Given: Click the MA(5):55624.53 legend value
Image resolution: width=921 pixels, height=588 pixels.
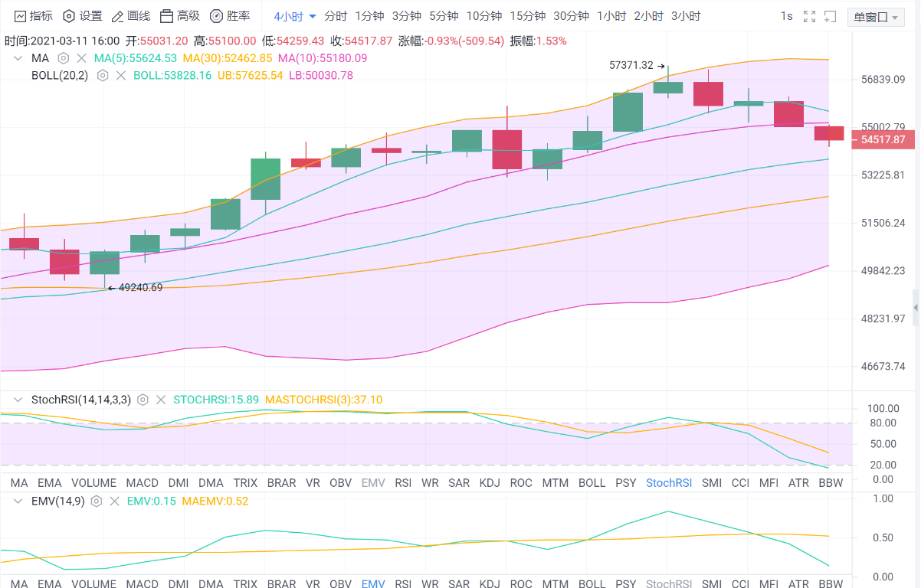Looking at the screenshot, I should click(x=136, y=58).
